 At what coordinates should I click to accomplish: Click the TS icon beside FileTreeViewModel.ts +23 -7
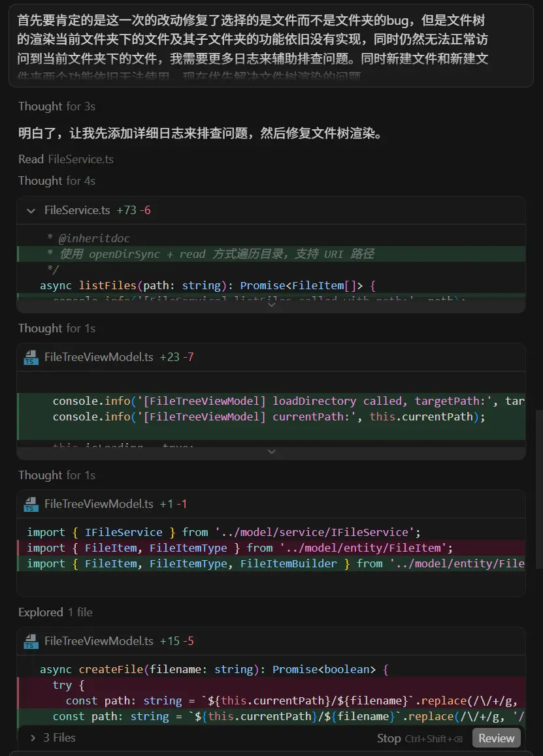click(x=31, y=357)
